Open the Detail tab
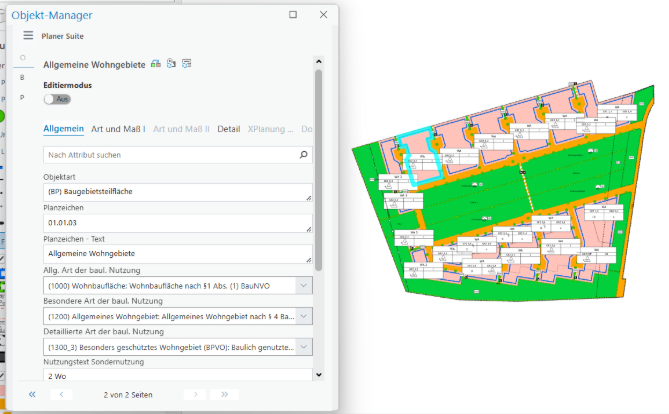This screenshot has height=414, width=669. coord(228,129)
